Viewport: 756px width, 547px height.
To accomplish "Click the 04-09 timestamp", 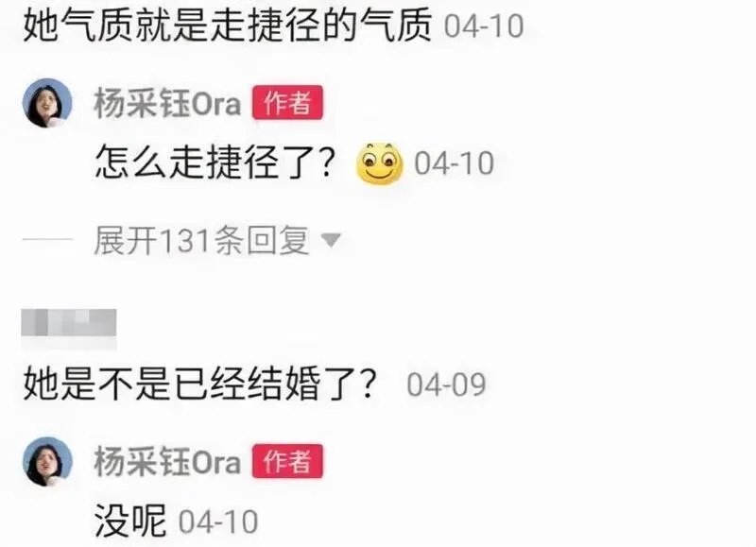I will (x=446, y=385).
